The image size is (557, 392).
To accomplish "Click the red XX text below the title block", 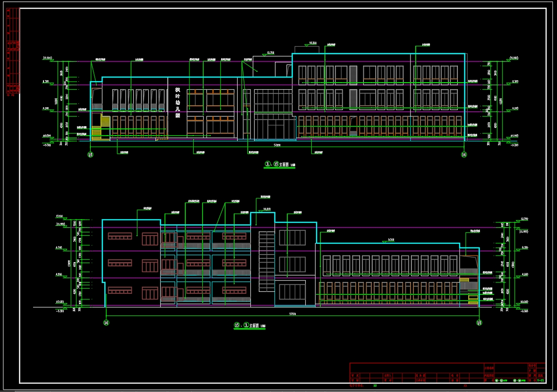I will click(x=465, y=385).
